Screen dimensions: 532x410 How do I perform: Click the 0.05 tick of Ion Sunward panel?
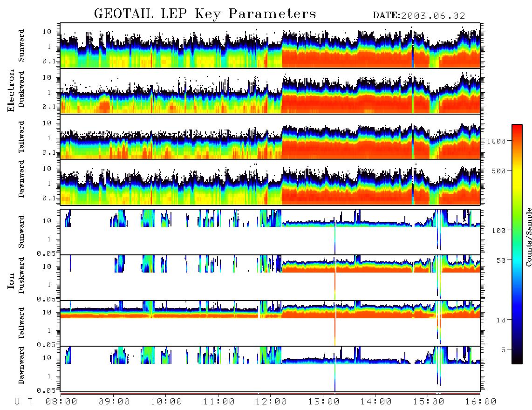coord(46,253)
